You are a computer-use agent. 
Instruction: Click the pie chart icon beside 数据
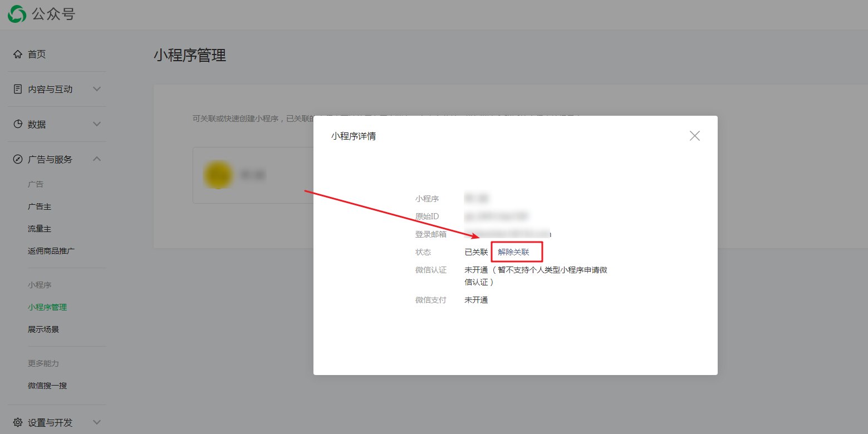(x=18, y=124)
